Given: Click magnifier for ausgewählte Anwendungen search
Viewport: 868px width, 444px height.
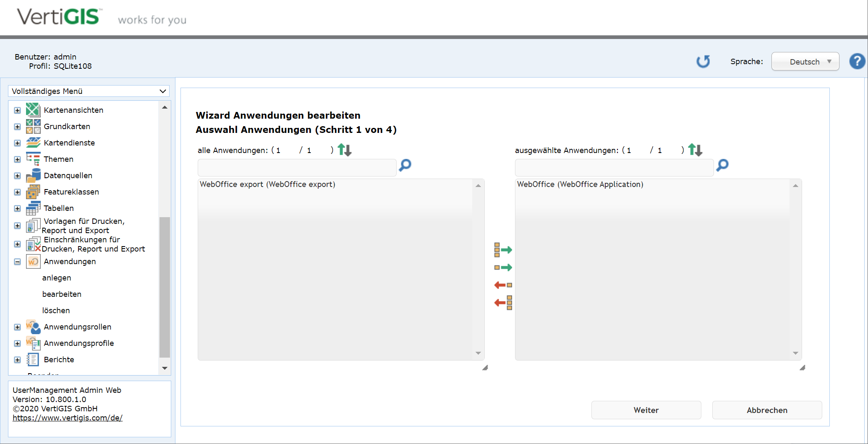Looking at the screenshot, I should click(722, 165).
